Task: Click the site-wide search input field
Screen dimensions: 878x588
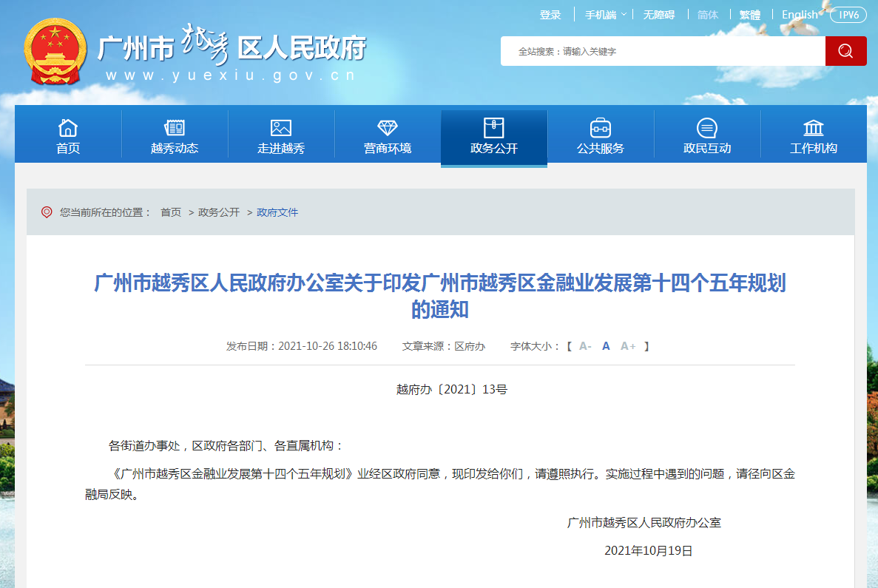Action: pyautogui.click(x=663, y=51)
